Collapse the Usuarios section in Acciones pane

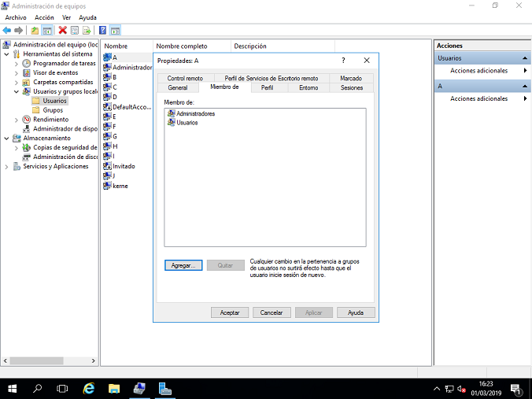pos(525,58)
